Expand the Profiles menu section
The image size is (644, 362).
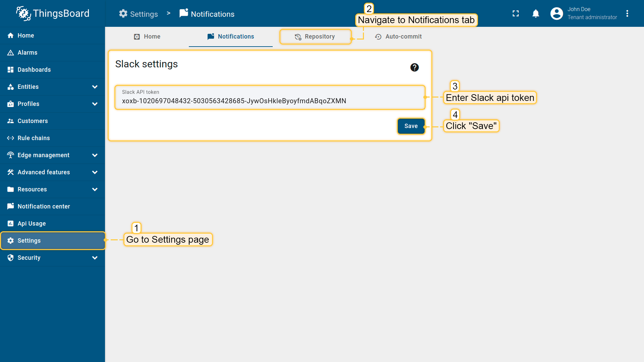coord(95,104)
